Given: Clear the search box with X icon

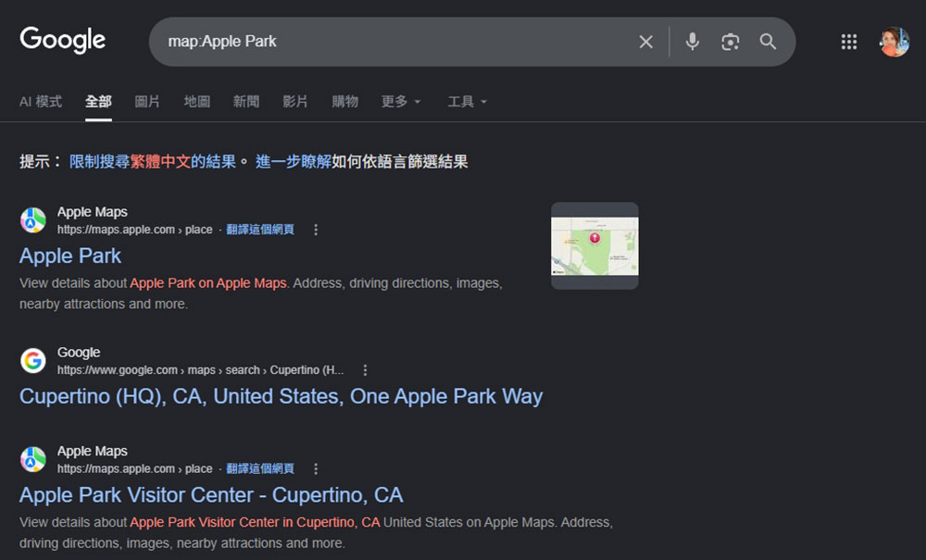Looking at the screenshot, I should (x=646, y=42).
